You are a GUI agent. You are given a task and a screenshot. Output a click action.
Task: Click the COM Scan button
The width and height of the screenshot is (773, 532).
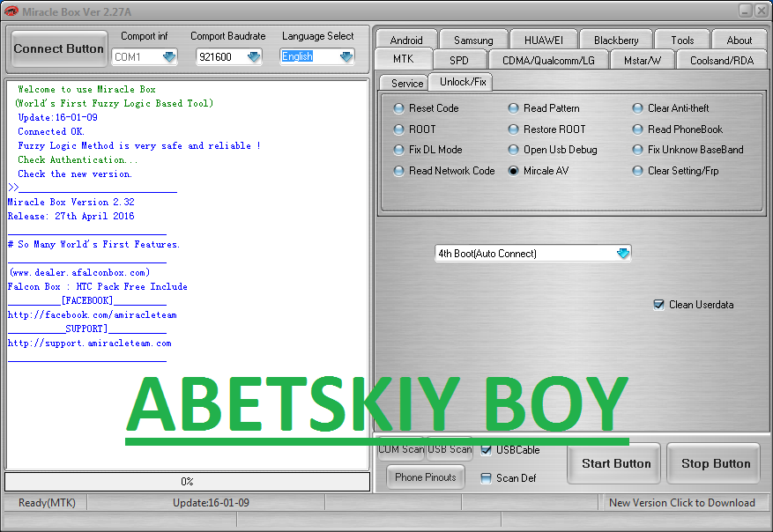[401, 449]
